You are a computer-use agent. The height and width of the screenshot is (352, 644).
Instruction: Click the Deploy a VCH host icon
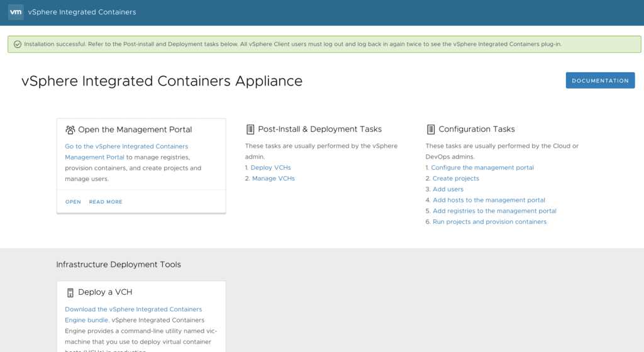(70, 292)
